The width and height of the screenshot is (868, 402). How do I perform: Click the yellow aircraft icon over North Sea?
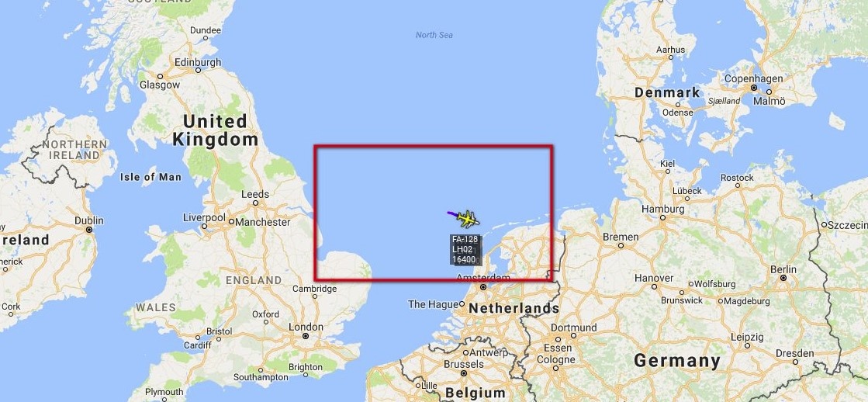pyautogui.click(x=469, y=220)
